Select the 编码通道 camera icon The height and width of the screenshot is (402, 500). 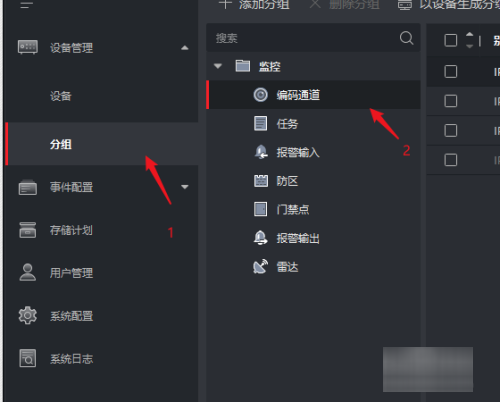click(x=260, y=95)
